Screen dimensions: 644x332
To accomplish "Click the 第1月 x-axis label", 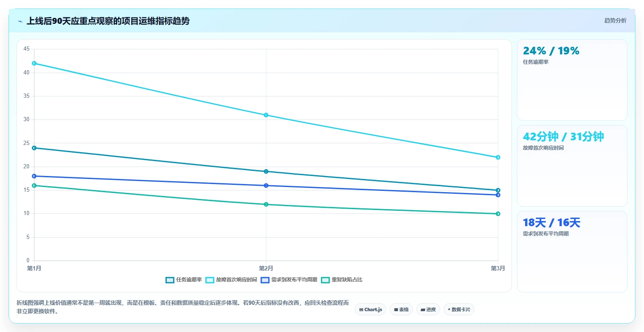I will (x=34, y=268).
